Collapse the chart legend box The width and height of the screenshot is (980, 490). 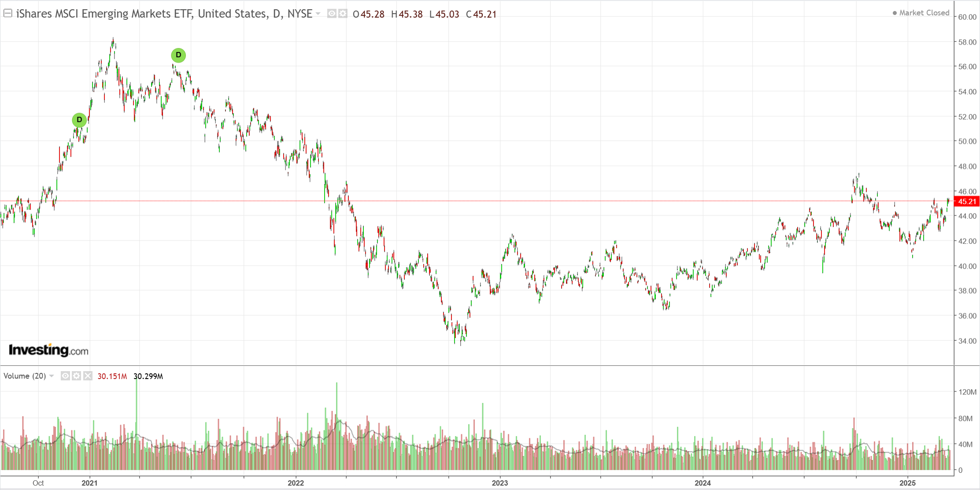pyautogui.click(x=7, y=13)
